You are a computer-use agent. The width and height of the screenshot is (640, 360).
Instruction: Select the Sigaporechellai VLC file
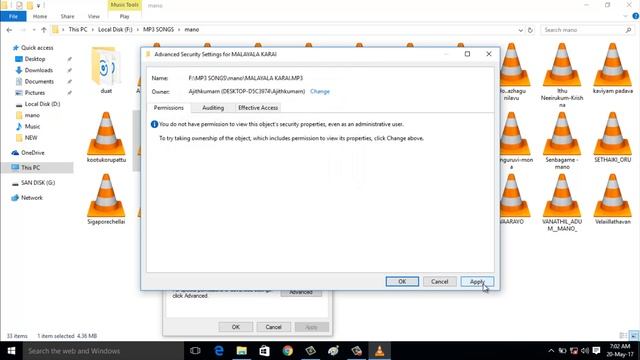tap(106, 200)
